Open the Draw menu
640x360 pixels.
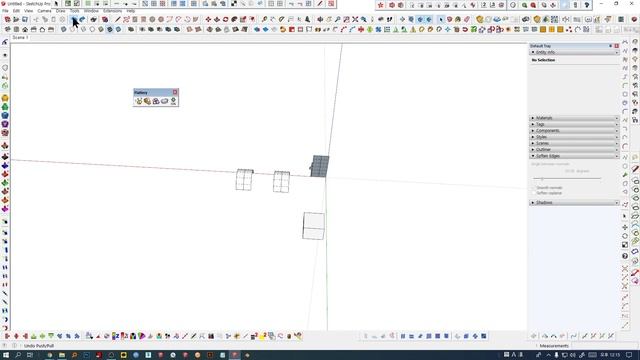[60, 11]
